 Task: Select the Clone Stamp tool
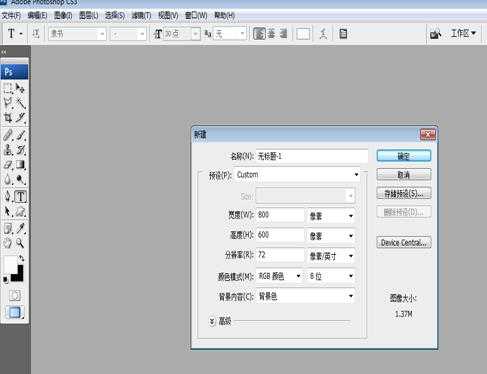tap(8, 150)
